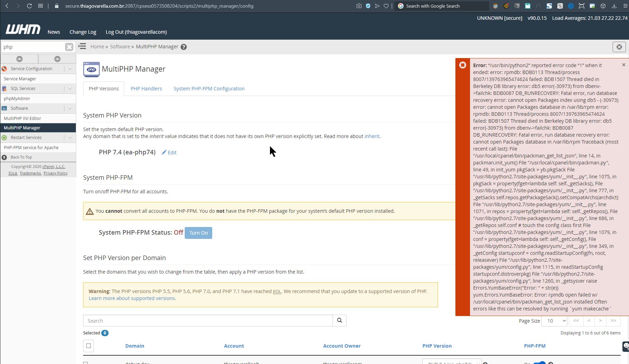Click the teal floppy disk extension icon

tap(528, 6)
